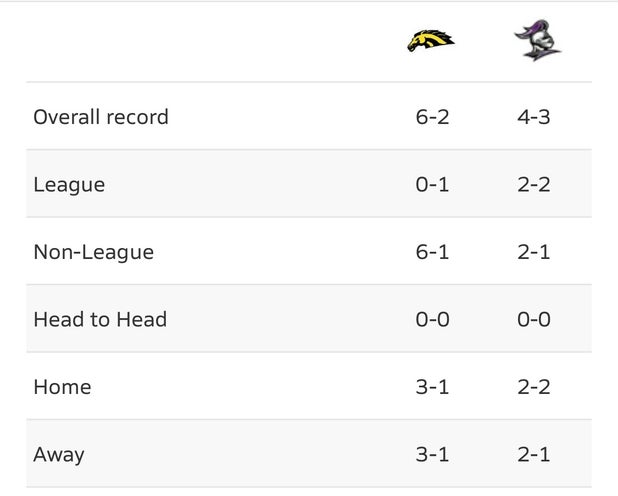The image size is (618, 496).
Task: Click the 3-1 home record
Action: pos(432,387)
